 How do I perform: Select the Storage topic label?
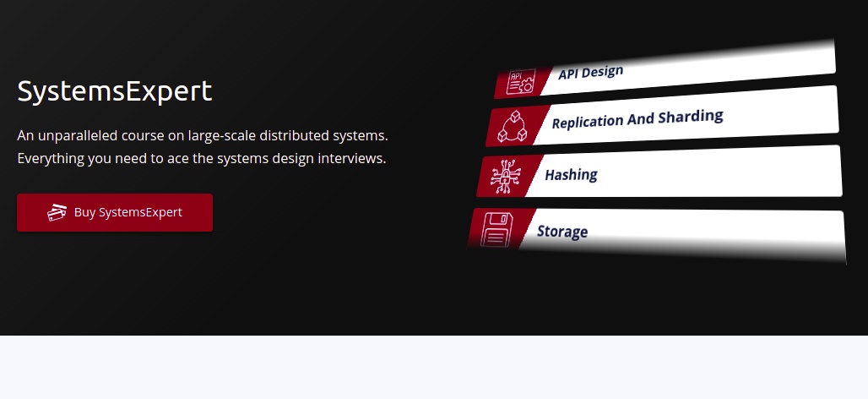click(x=562, y=231)
